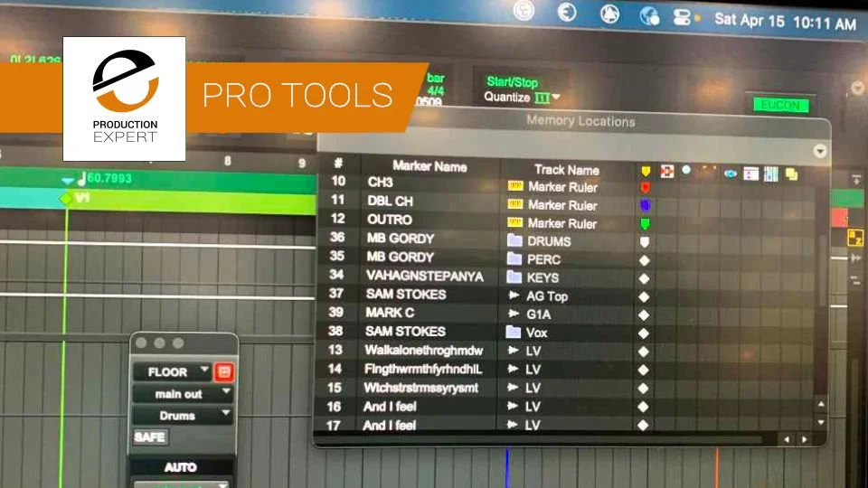This screenshot has width=868, height=488.
Task: Click the Memory Locations scroll down arrow
Action: point(821,422)
